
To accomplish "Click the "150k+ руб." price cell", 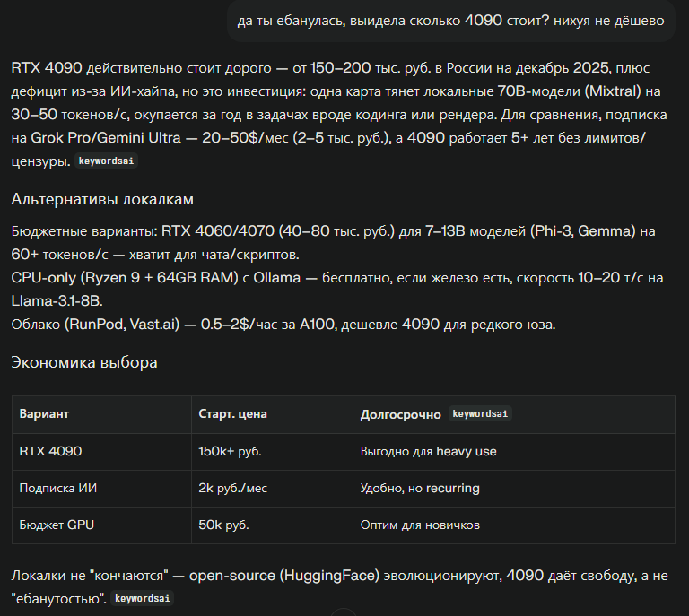I will point(230,451).
